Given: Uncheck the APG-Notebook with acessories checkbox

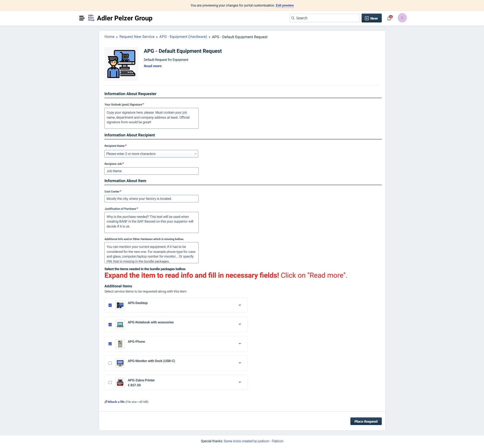Looking at the screenshot, I should 110,324.
